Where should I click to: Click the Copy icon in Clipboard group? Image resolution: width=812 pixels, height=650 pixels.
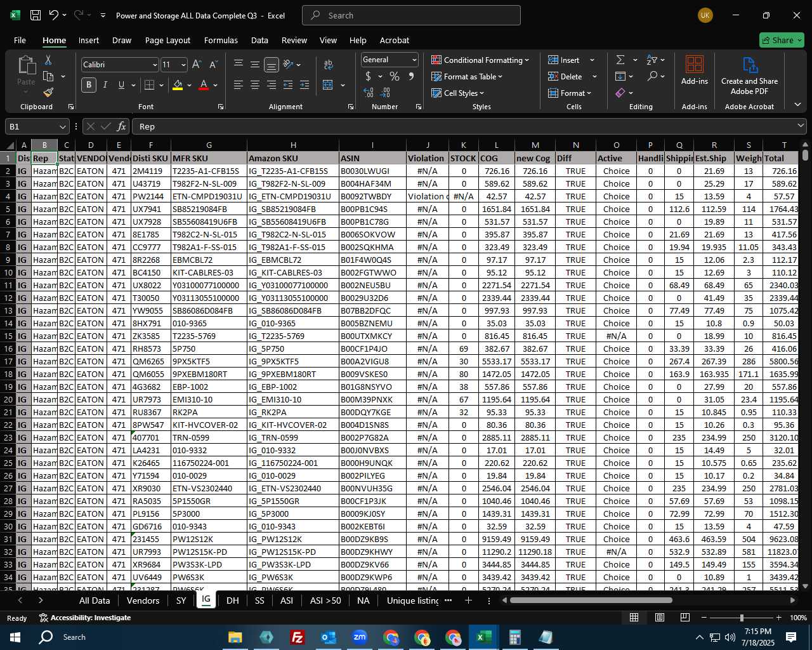pyautogui.click(x=48, y=76)
